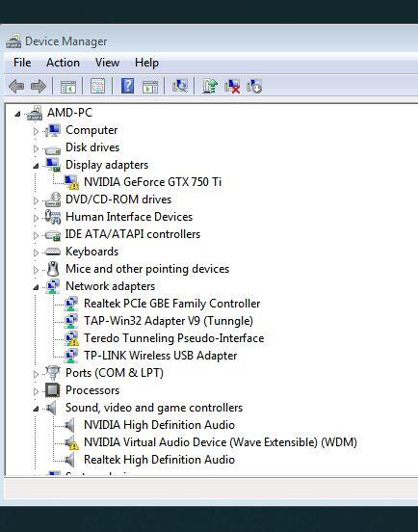
Task: Click the DVD/CD-ROM drives icon
Action: coord(53,199)
